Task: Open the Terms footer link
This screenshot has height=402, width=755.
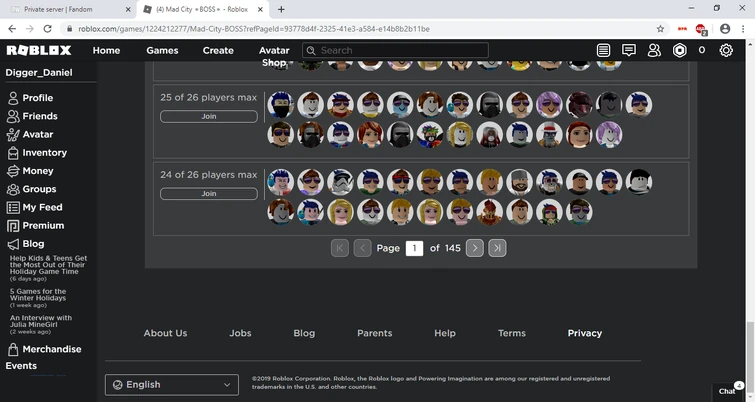Action: (512, 333)
